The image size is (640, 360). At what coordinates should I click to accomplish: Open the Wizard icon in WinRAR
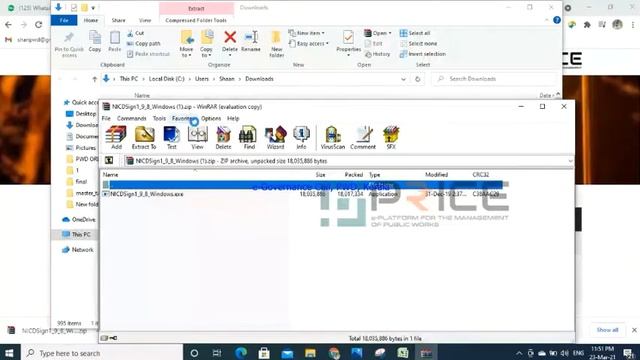276,138
